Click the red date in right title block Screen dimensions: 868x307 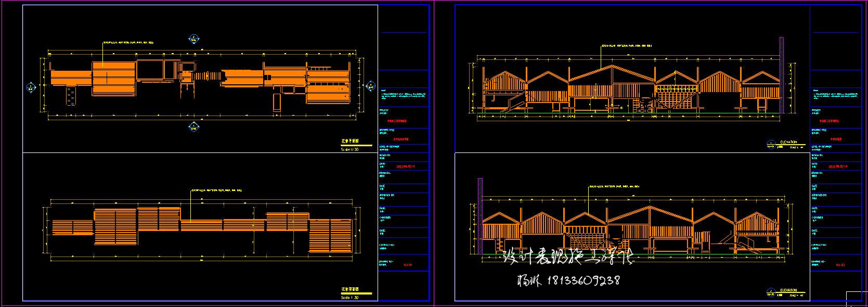pos(838,167)
